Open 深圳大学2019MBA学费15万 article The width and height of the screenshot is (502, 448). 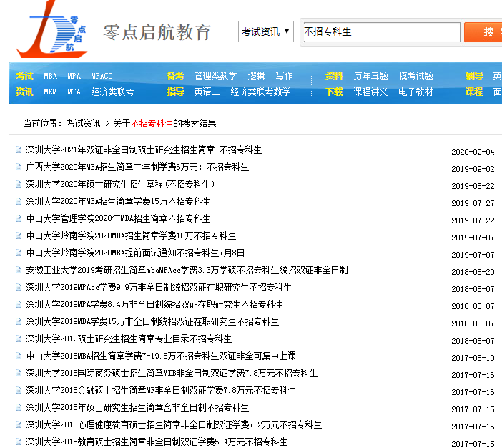click(152, 322)
